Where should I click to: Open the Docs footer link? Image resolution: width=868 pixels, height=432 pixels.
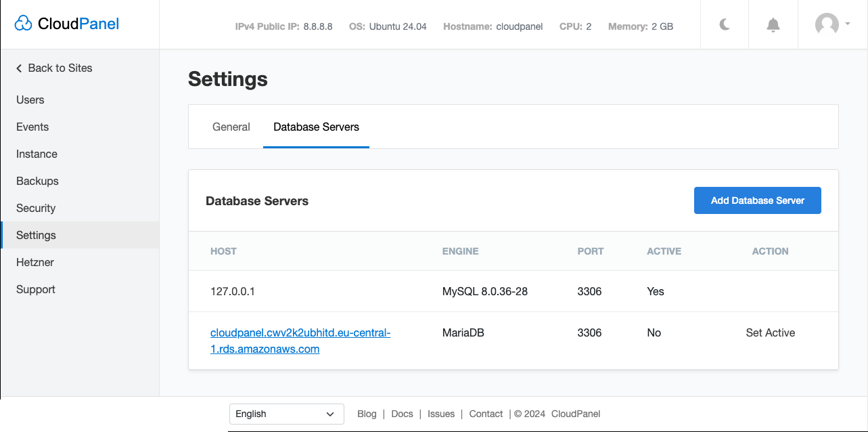click(x=402, y=414)
